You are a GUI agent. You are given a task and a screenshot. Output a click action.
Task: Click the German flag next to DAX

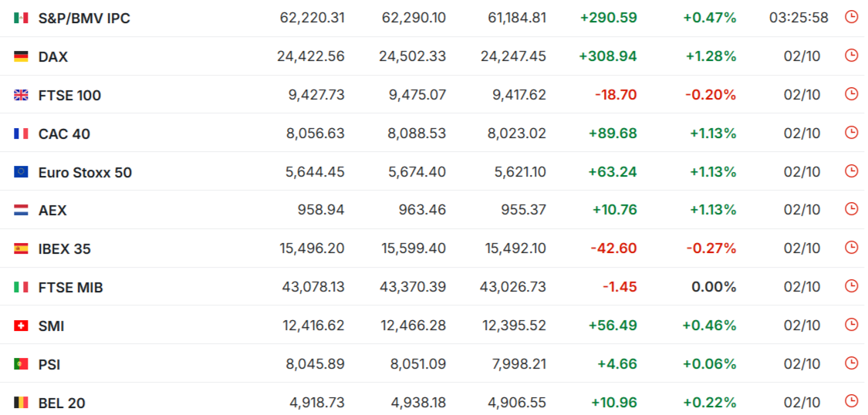tap(21, 56)
